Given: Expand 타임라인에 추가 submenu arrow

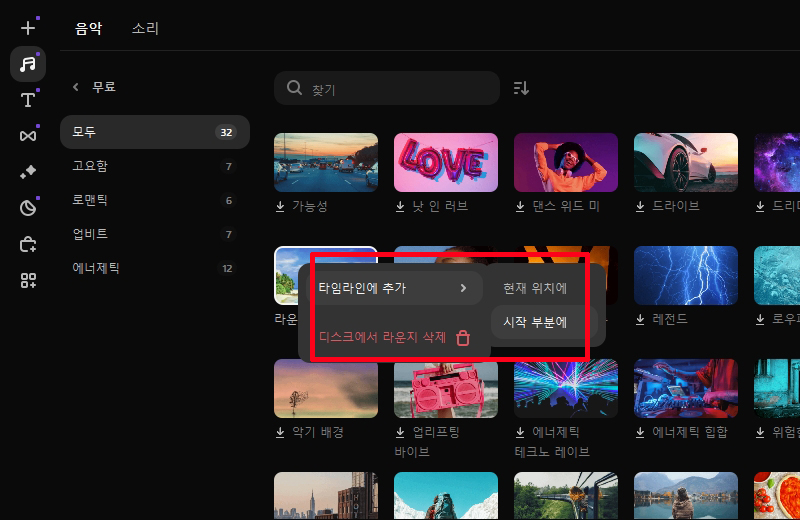Looking at the screenshot, I should [463, 288].
